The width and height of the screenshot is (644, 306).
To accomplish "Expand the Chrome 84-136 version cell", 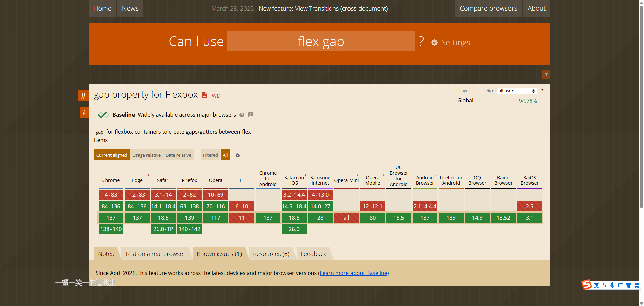I will 111,206.
